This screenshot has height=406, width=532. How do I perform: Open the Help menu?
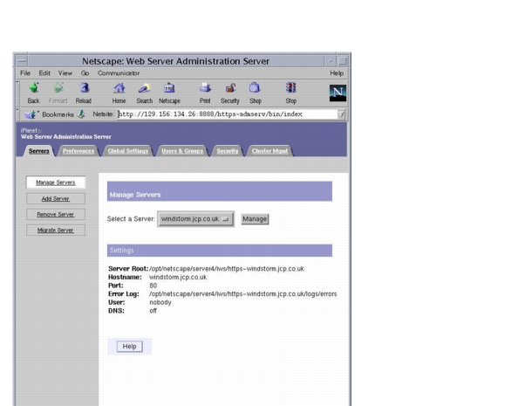pos(337,73)
